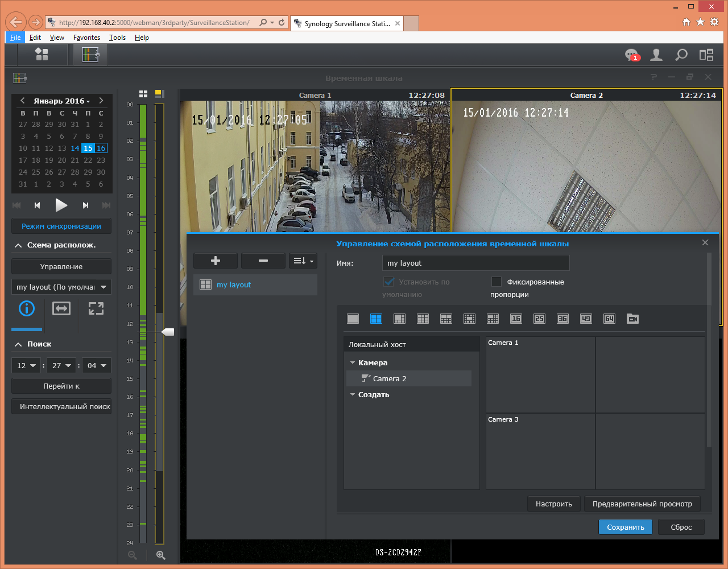Select the single-view layout icon
This screenshot has width=728, height=569.
pyautogui.click(x=353, y=319)
